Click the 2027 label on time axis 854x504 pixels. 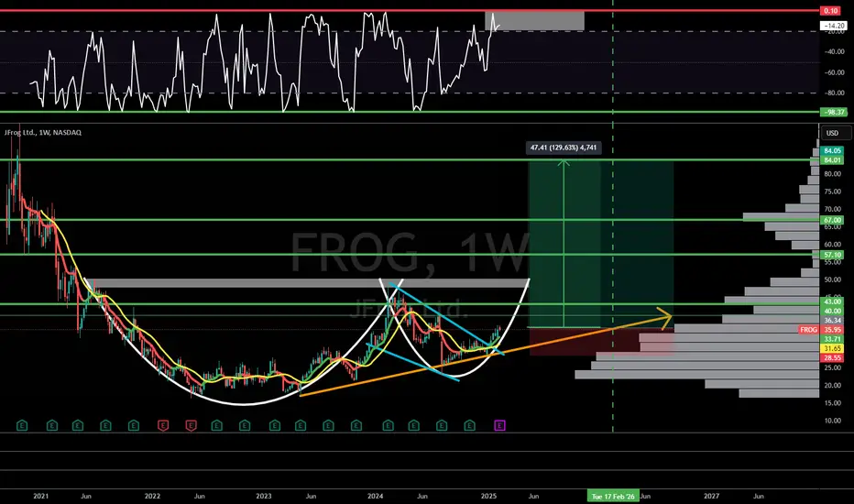click(711, 497)
